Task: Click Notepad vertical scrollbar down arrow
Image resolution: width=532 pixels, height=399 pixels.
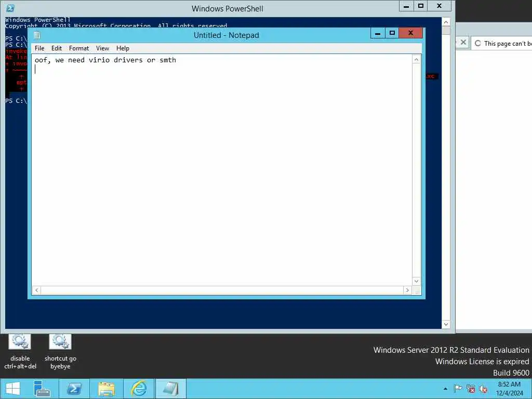Action: point(416,281)
